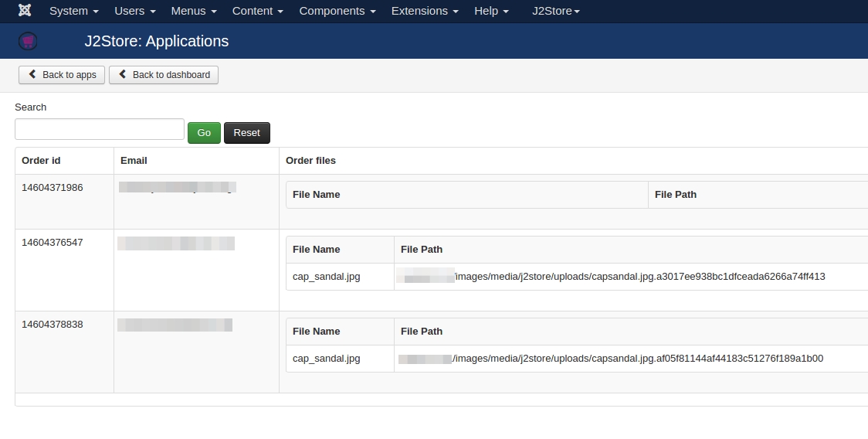Screen dimensions: 868x439
Task: Click the Back to dashboard arrow icon
Action: point(122,74)
